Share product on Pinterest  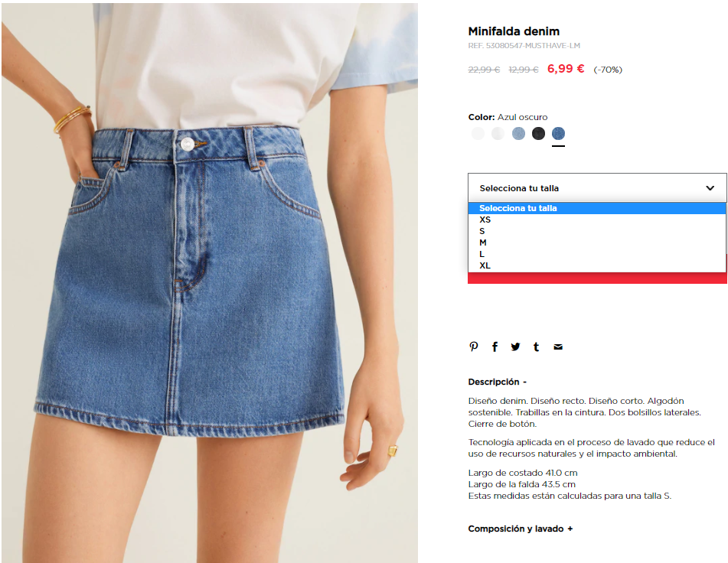[474, 347]
